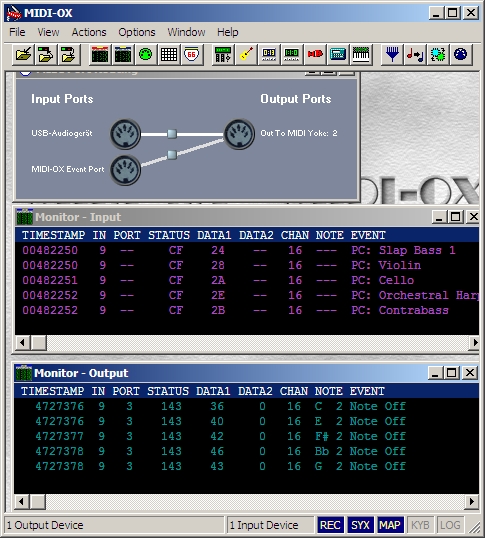Click the USB-Audiogerät input port connector
Viewport: 485px width, 538px height.
coord(126,134)
